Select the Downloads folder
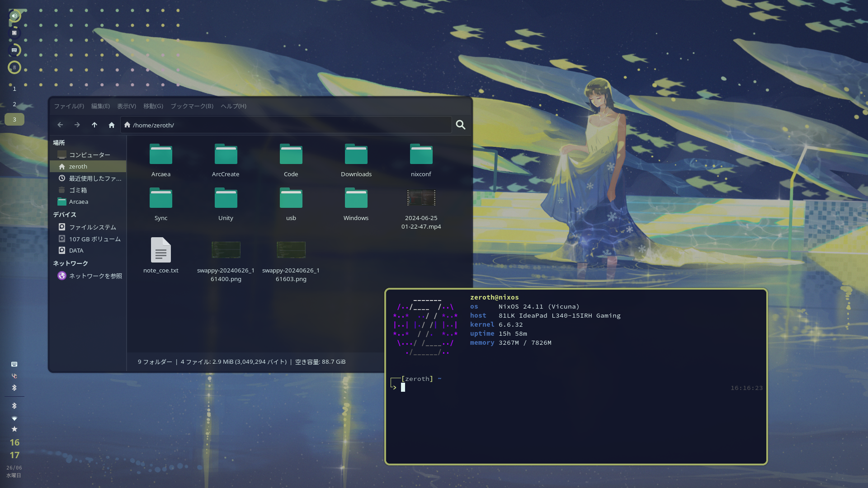868x488 pixels. (356, 155)
